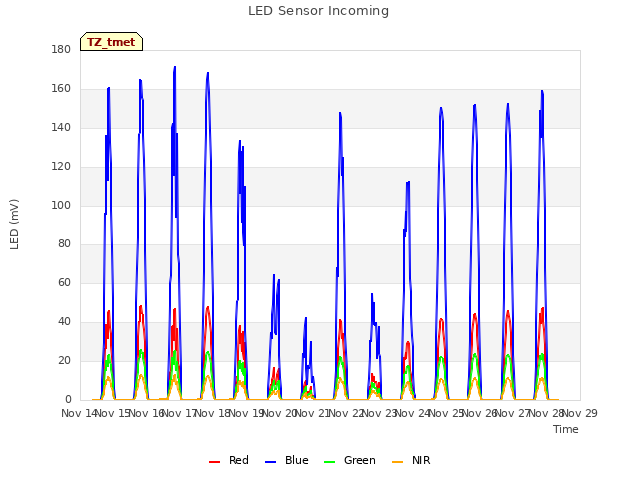Toggle the Blue series in legend

pyautogui.click(x=287, y=460)
